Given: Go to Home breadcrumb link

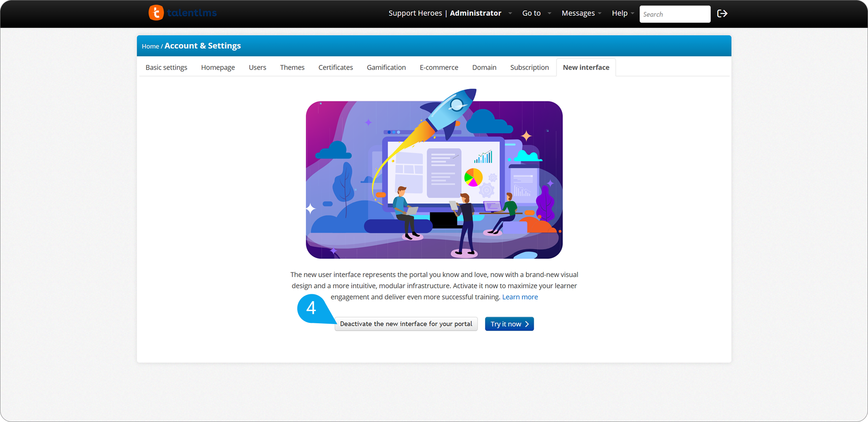Looking at the screenshot, I should click(x=150, y=46).
